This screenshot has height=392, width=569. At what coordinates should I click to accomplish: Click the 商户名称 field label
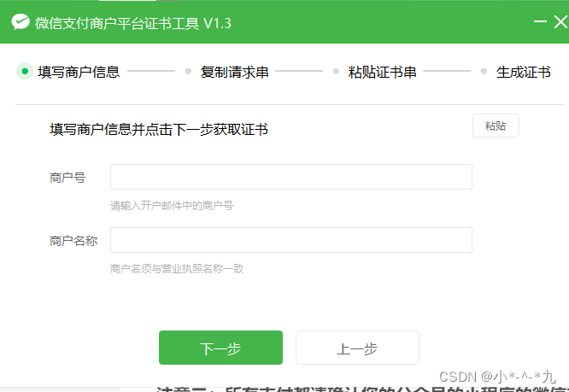[x=73, y=241]
